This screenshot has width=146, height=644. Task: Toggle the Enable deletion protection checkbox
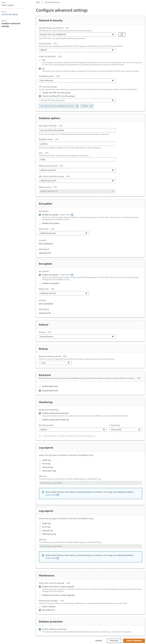pos(40,629)
